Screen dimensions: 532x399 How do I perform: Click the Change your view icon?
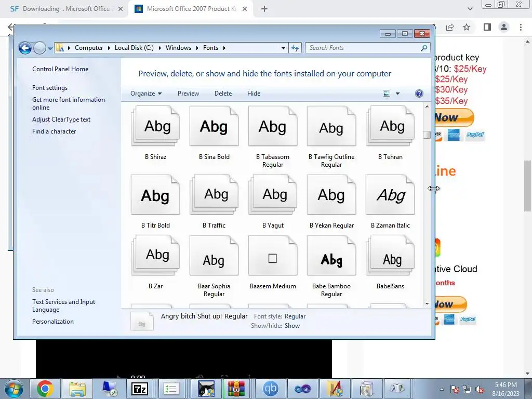tap(387, 94)
